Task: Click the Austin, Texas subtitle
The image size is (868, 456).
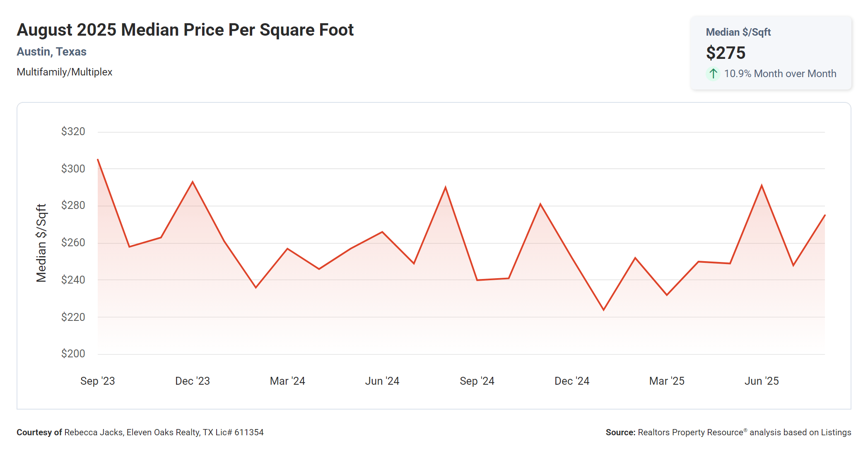Action: [51, 52]
